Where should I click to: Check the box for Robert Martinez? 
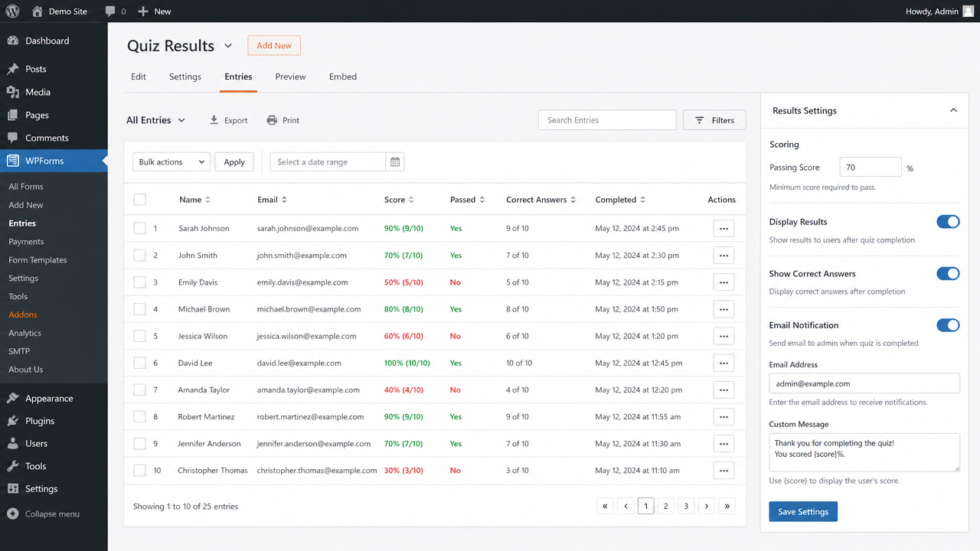[139, 417]
